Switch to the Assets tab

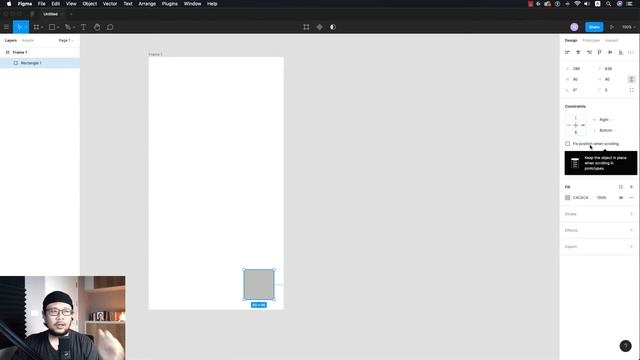(28, 40)
